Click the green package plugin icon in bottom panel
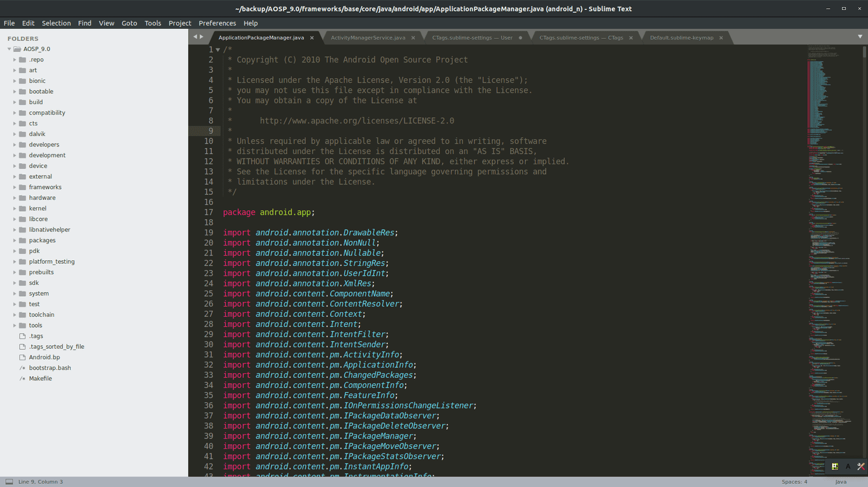This screenshot has height=487, width=868. [835, 466]
